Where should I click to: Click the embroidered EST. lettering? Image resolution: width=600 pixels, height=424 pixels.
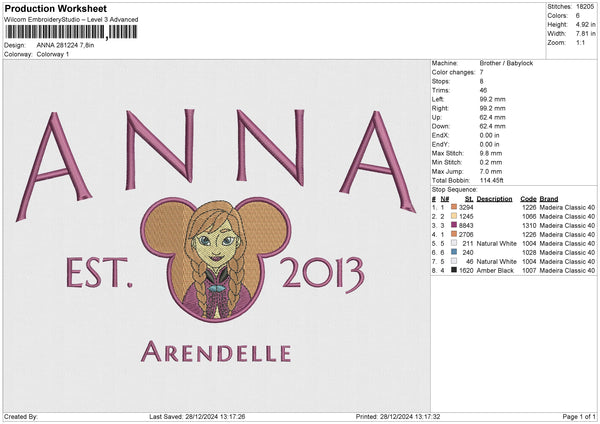(99, 273)
